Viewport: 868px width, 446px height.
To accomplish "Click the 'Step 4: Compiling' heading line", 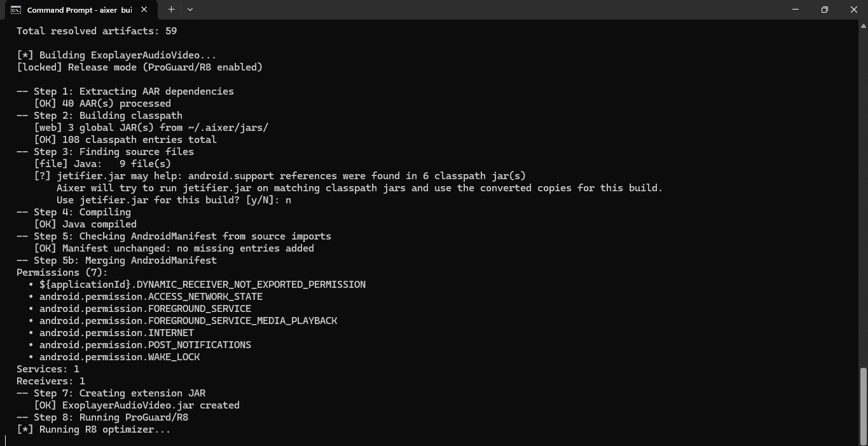I will 74,212.
